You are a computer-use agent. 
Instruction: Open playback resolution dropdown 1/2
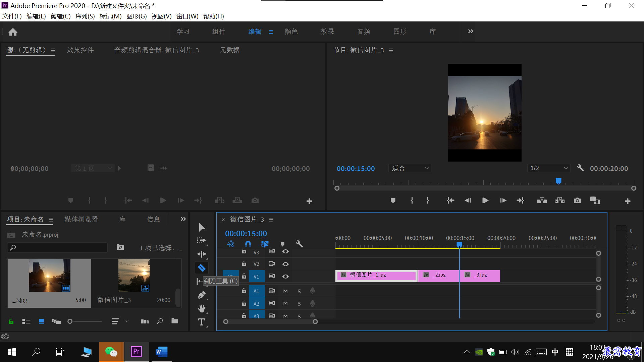(x=549, y=168)
